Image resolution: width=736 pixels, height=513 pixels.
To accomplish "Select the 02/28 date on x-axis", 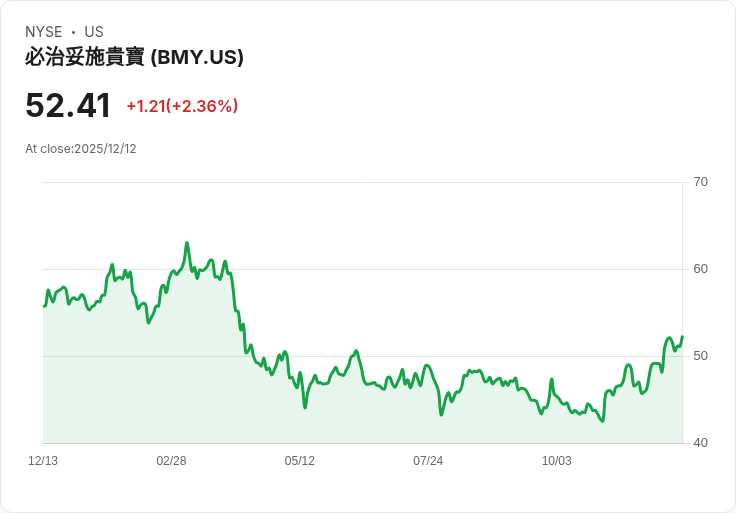I will (x=171, y=461).
